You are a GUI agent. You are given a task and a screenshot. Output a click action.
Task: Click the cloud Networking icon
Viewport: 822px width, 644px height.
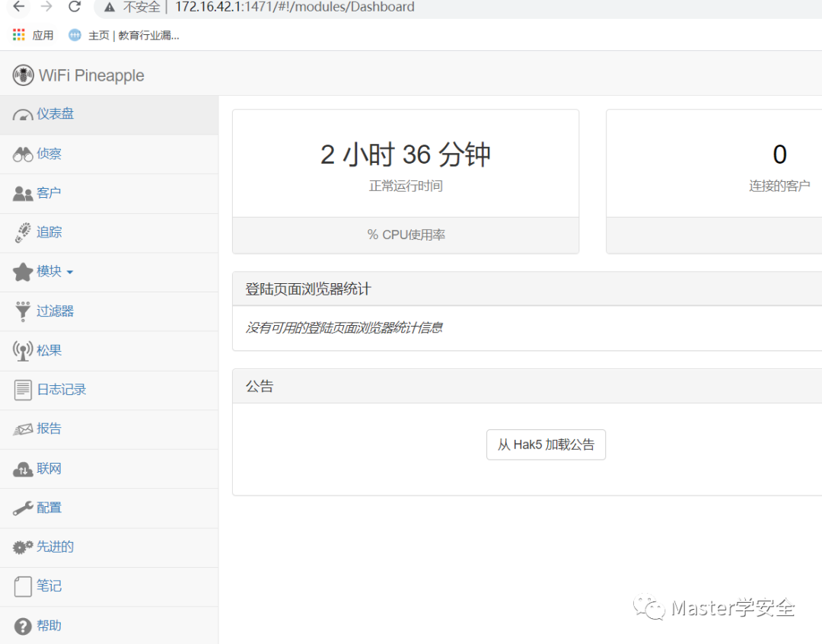(23, 469)
